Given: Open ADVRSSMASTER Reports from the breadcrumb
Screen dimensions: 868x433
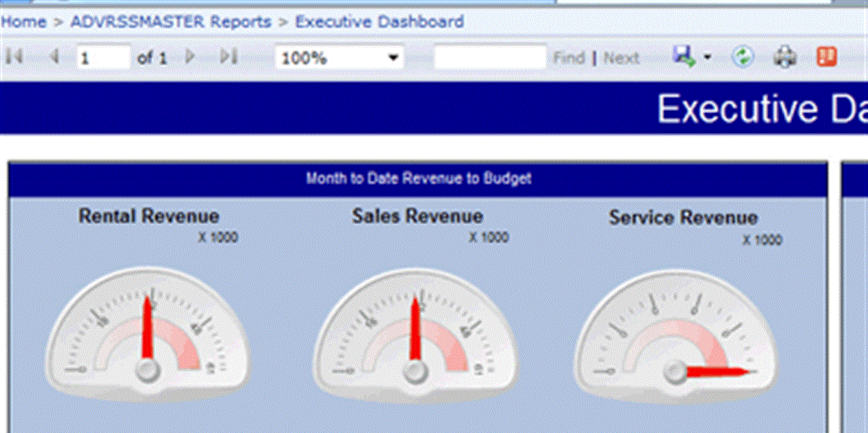Looking at the screenshot, I should 167,21.
